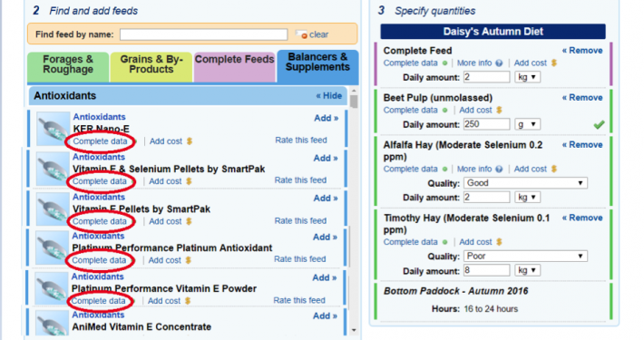Click the dollar icon for Timothy Hay Add cost

(499, 242)
